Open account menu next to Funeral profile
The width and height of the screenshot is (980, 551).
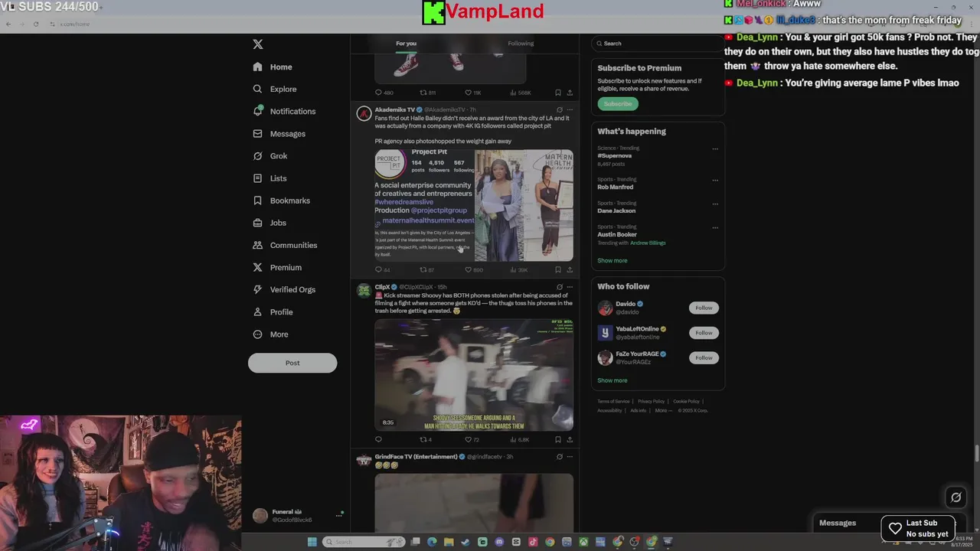click(338, 516)
